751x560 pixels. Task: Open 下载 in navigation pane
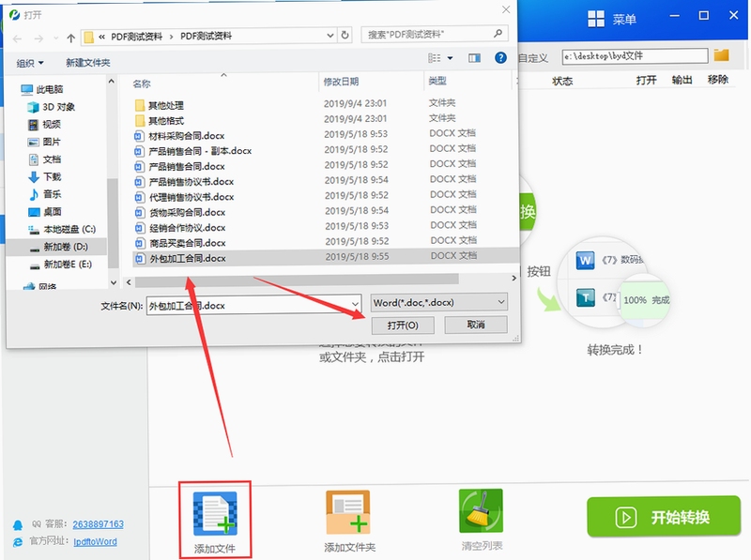pyautogui.click(x=44, y=177)
